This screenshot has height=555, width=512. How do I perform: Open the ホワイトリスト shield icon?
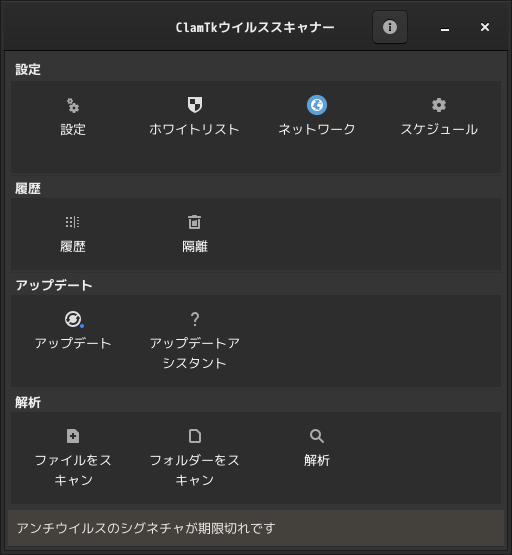click(x=195, y=105)
